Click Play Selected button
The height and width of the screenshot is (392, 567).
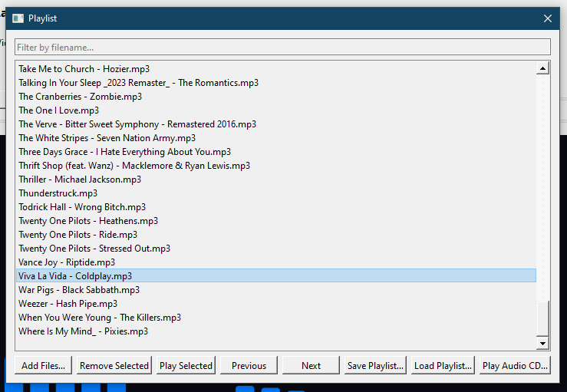[186, 366]
